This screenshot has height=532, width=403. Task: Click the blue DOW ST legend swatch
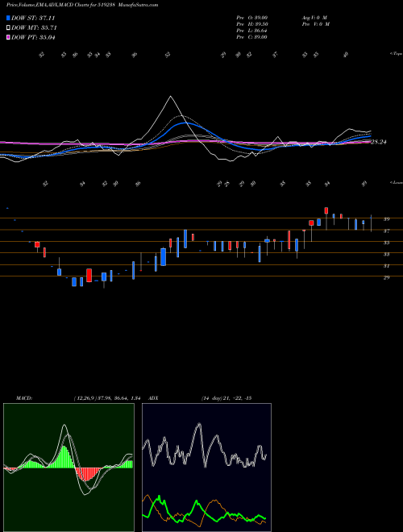click(9, 18)
